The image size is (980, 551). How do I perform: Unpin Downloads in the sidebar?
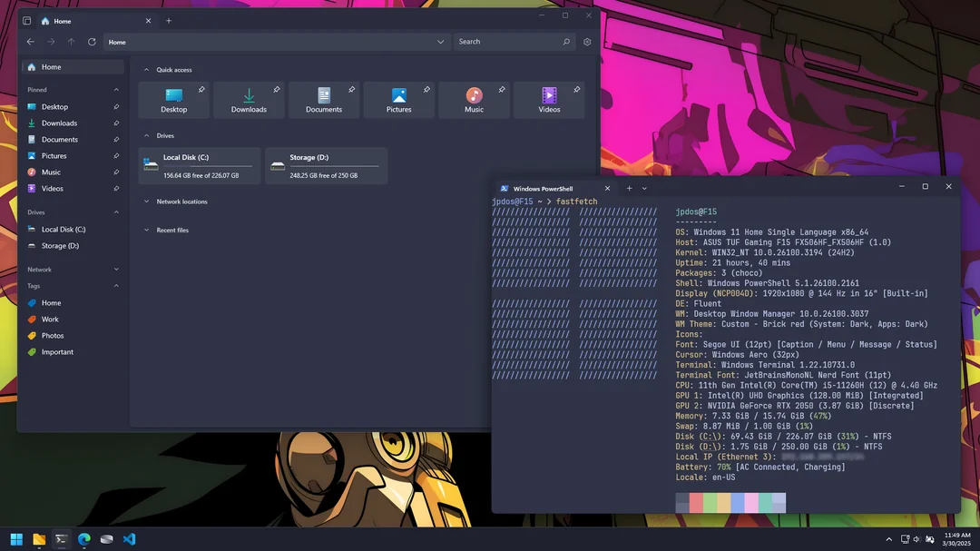[x=116, y=123]
